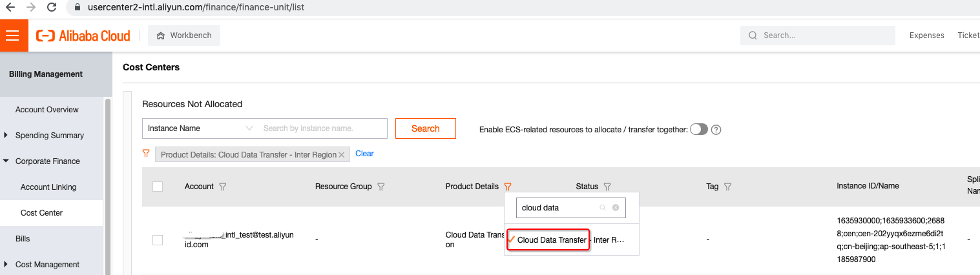Collapse the Corporate Finance menu
Screen dimensions: 980x275
(x=6, y=161)
